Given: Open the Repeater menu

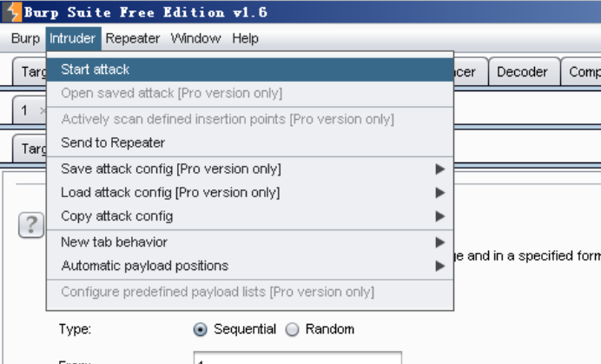Looking at the screenshot, I should coord(133,38).
